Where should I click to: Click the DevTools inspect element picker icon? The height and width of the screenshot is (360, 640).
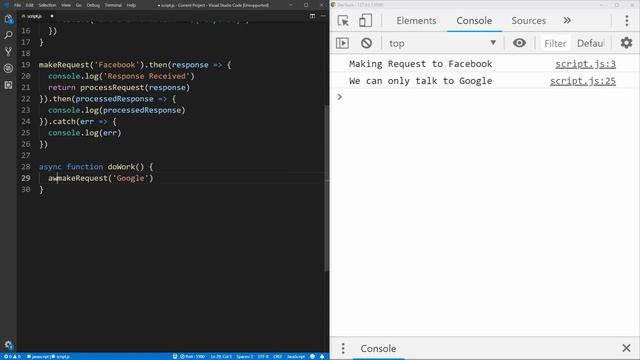(x=343, y=20)
